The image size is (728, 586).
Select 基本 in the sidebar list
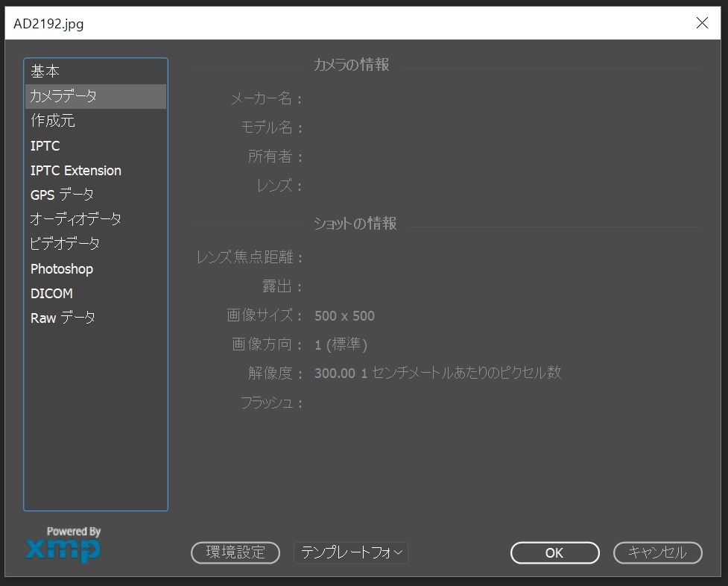point(45,72)
